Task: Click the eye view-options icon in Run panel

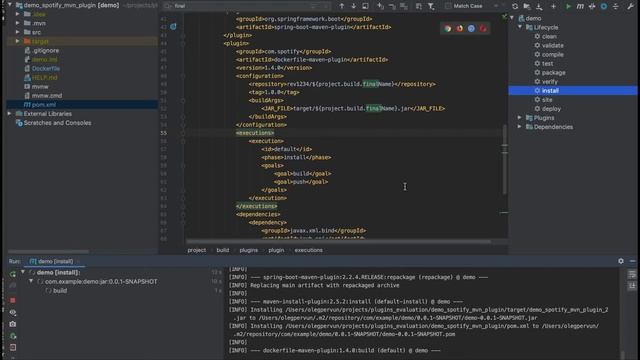Action: point(13,313)
